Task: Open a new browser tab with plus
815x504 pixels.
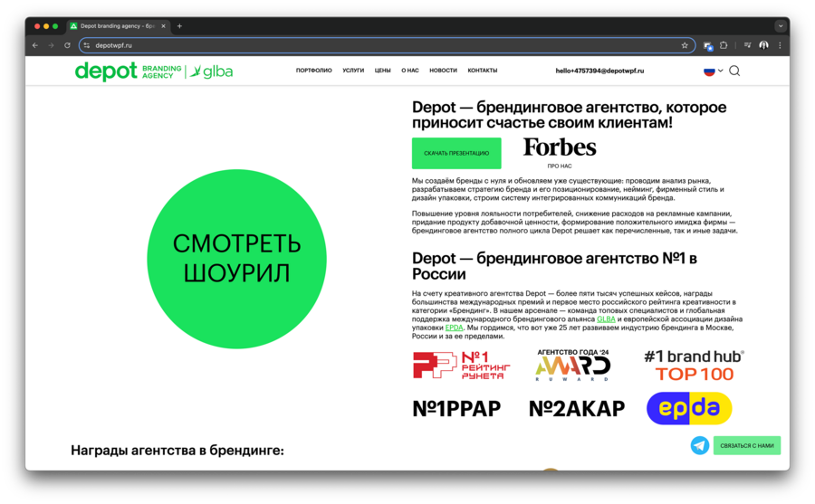Action: pos(179,26)
